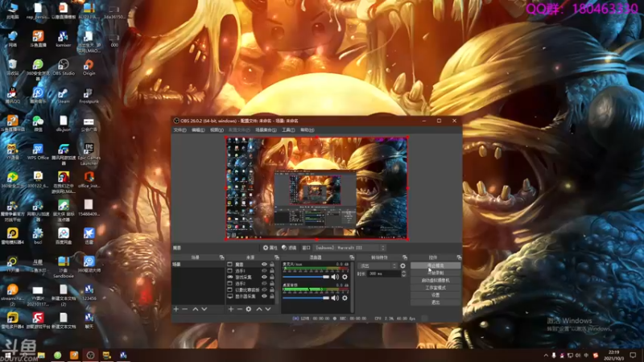Pop out the 混音器 dock panel
The width and height of the screenshot is (644, 362).
pos(352,257)
